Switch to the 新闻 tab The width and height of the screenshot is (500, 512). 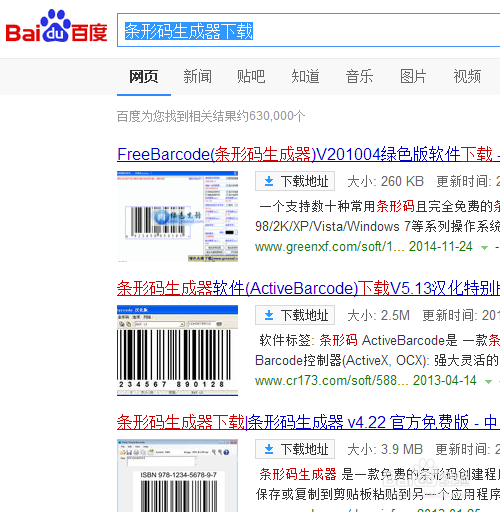[197, 77]
